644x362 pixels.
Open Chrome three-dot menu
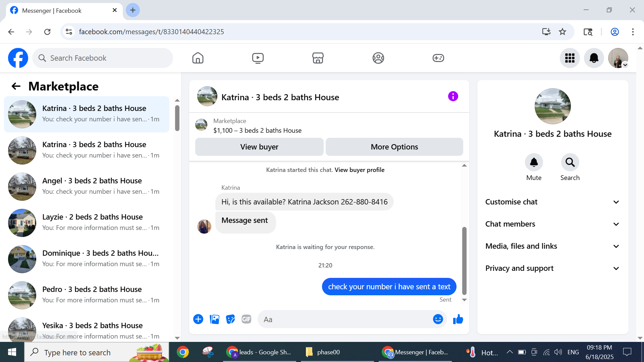point(633,32)
